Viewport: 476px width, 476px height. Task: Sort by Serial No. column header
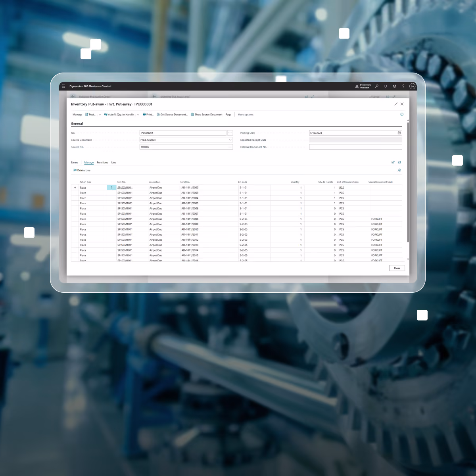(185, 182)
